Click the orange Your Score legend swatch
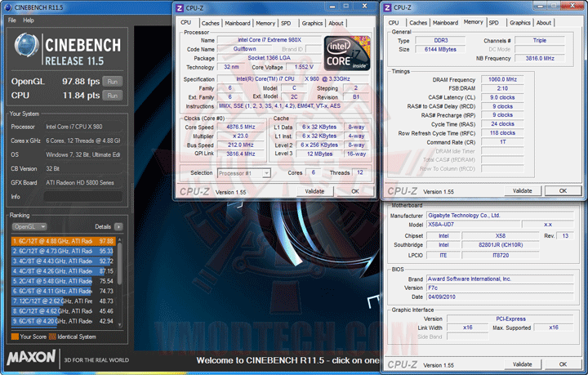Viewport: 588px width, 375px height. pos(15,337)
